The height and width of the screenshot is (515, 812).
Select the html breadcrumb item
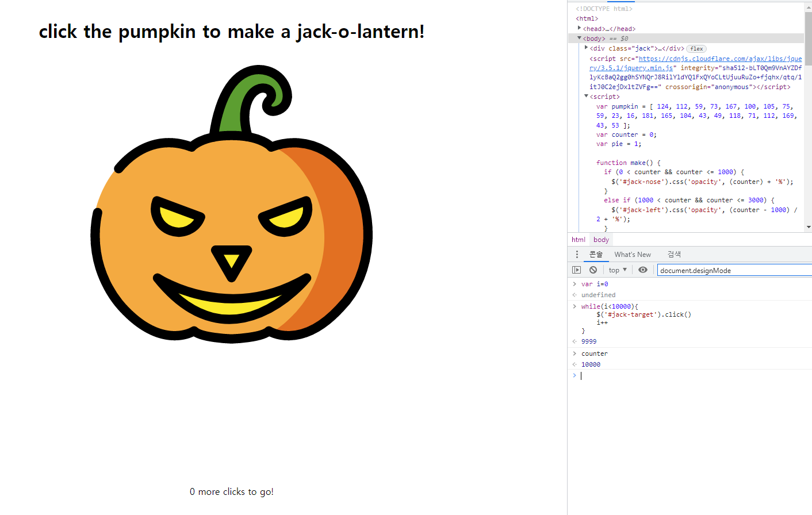579,240
